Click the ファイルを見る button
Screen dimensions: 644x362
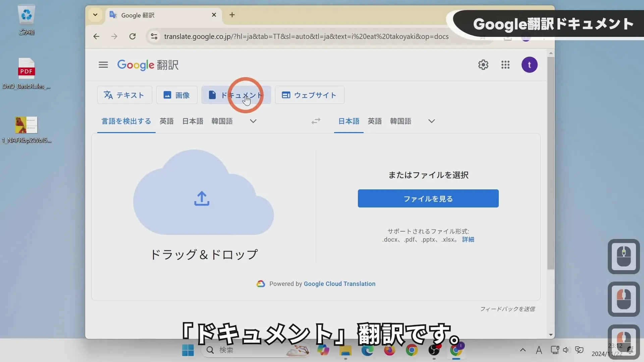(428, 198)
